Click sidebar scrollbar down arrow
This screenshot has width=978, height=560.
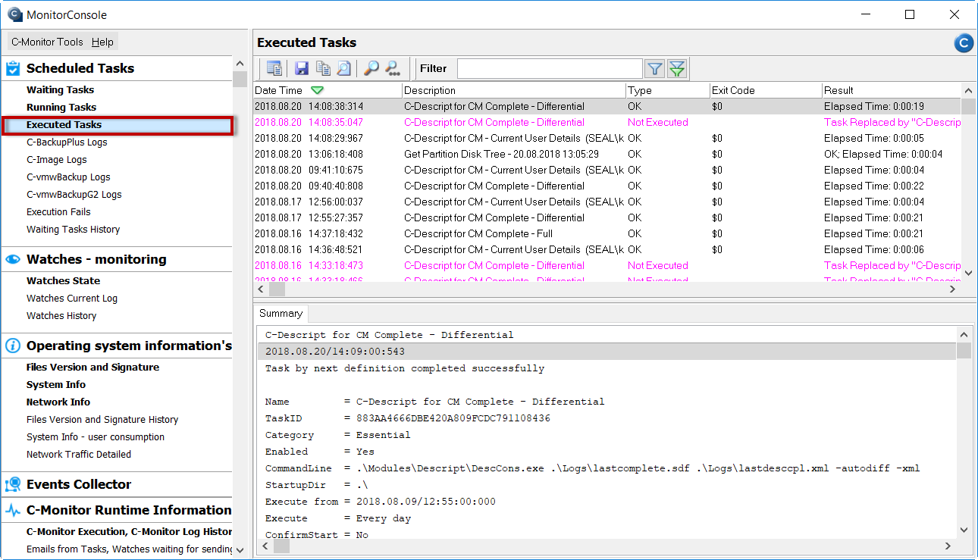click(x=240, y=550)
